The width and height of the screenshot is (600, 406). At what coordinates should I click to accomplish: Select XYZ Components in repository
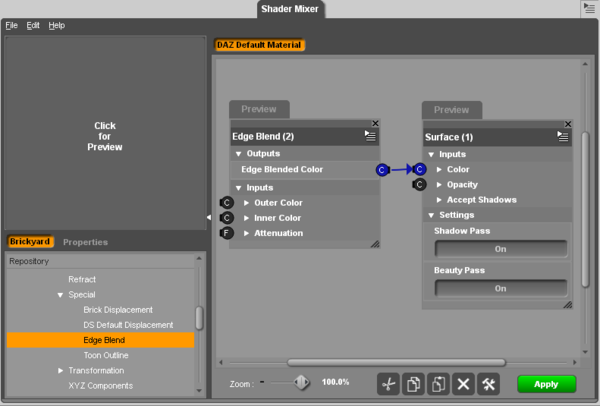[x=101, y=386]
